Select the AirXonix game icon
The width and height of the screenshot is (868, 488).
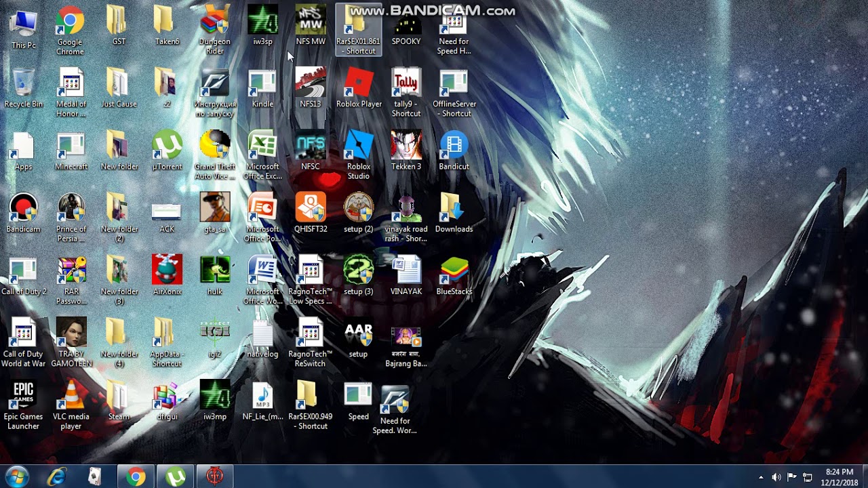(x=167, y=272)
